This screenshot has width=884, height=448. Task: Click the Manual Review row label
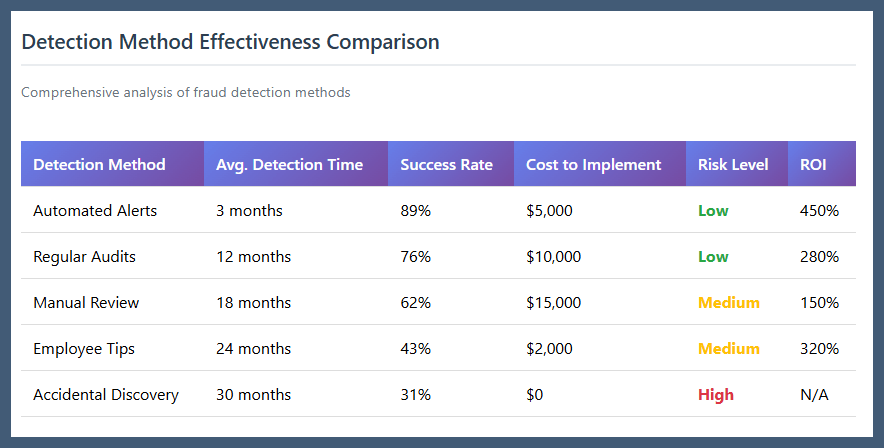pyautogui.click(x=86, y=303)
